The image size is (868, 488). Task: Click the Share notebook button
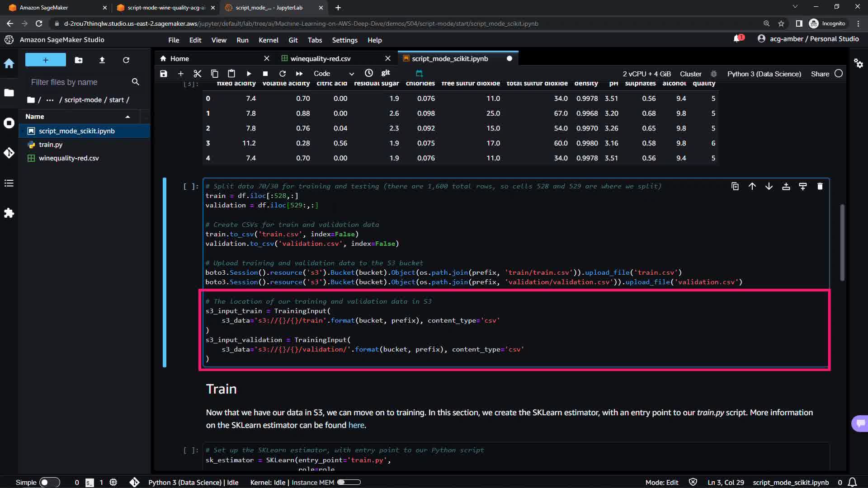tap(820, 74)
